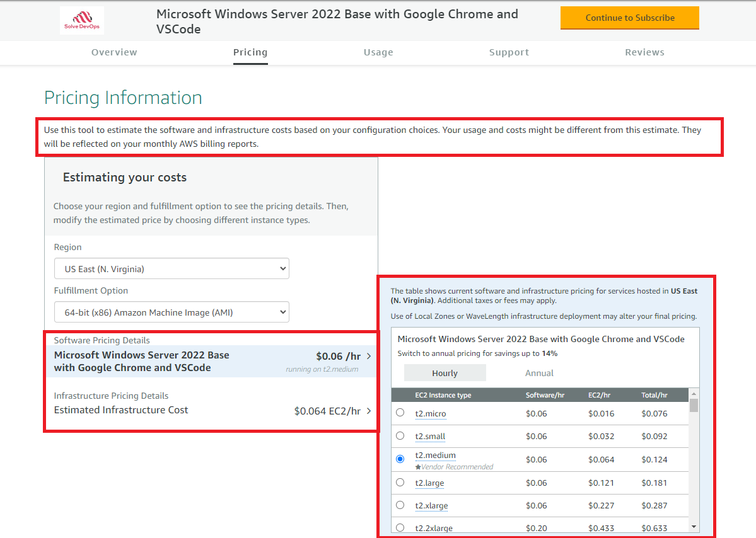Image resolution: width=756 pixels, height=538 pixels.
Task: Click the $0.076 total for t2.micro
Action: (x=654, y=414)
